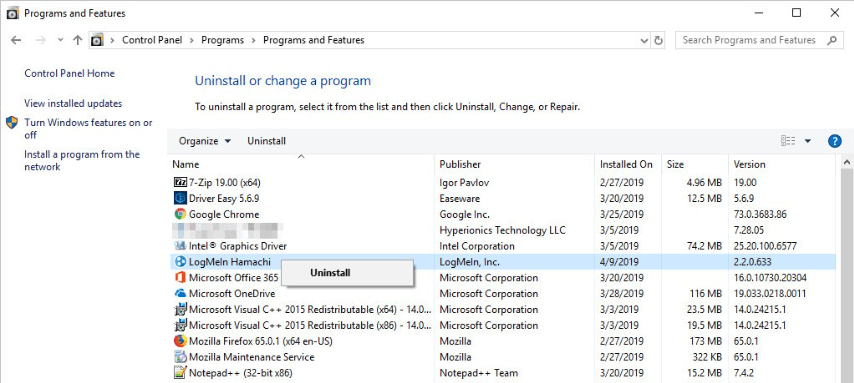
Task: Click the Easeware publisher cell
Action: tap(459, 198)
